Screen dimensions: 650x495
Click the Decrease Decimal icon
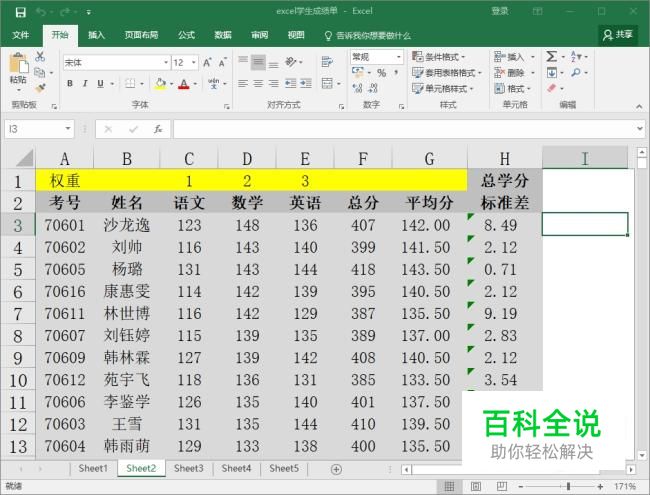tap(373, 88)
